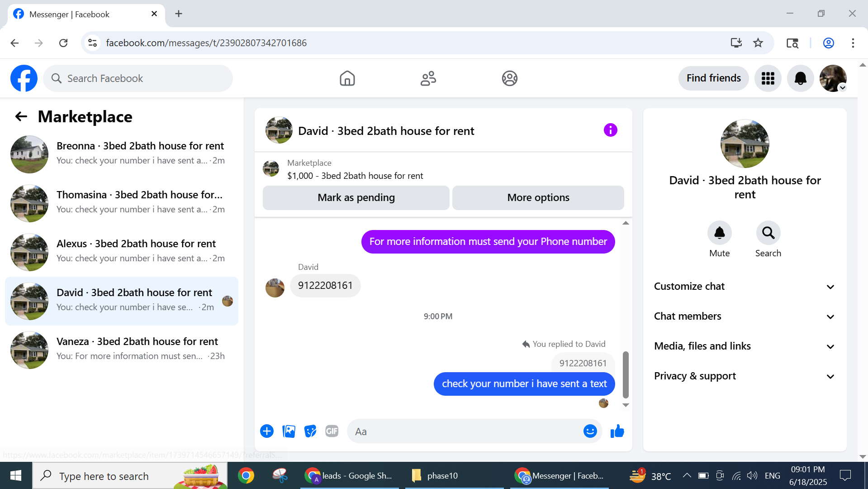868x489 pixels.
Task: Choose a GIF icon
Action: coord(332,431)
